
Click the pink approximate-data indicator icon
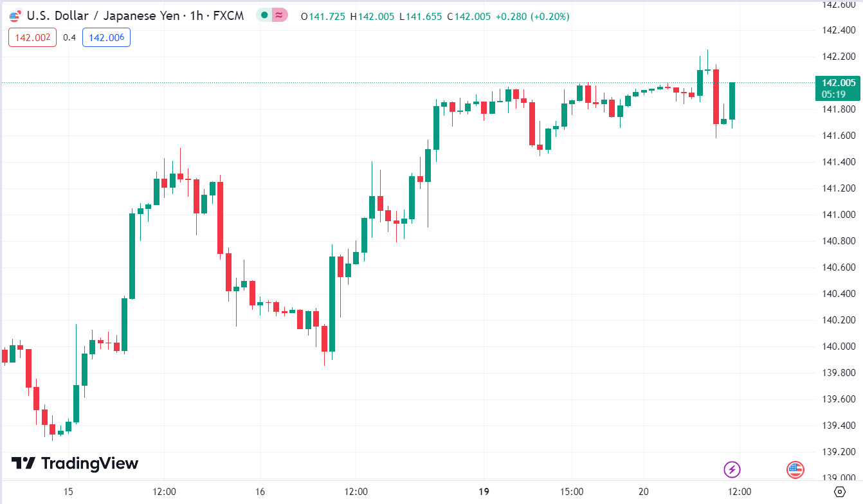[x=279, y=16]
